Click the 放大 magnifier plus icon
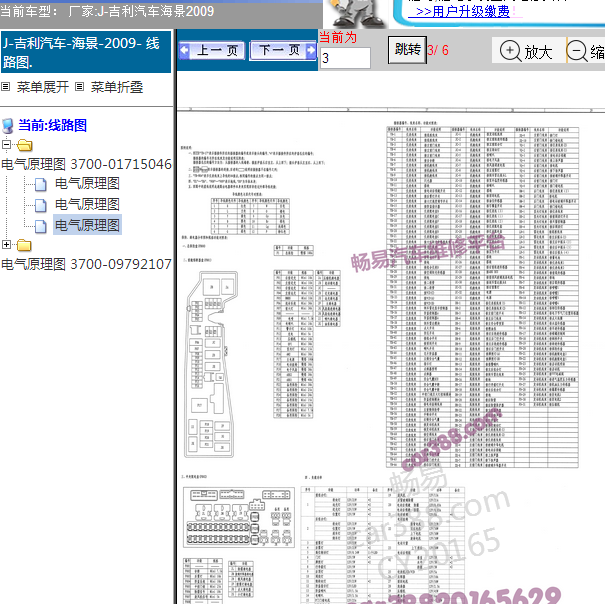The image size is (605, 604). [510, 51]
